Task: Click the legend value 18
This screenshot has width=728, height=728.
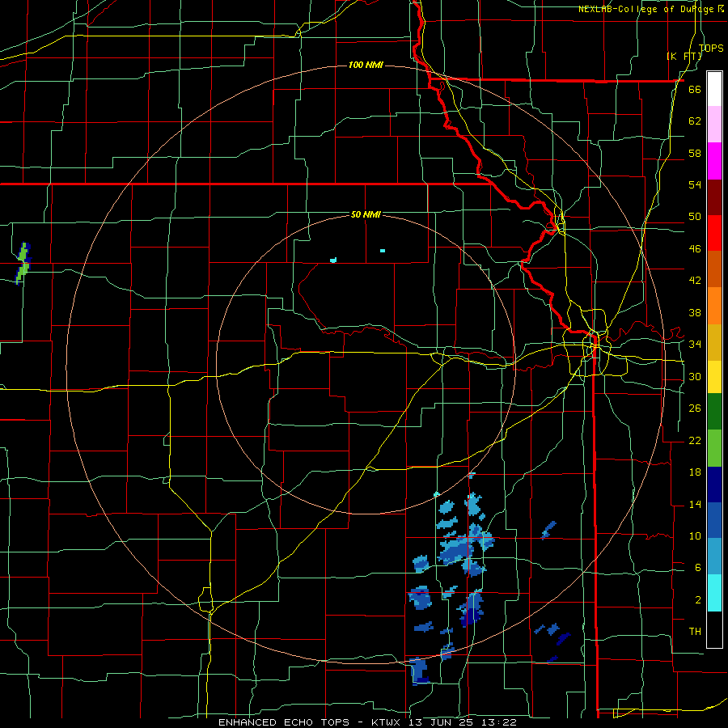Action: click(x=695, y=472)
